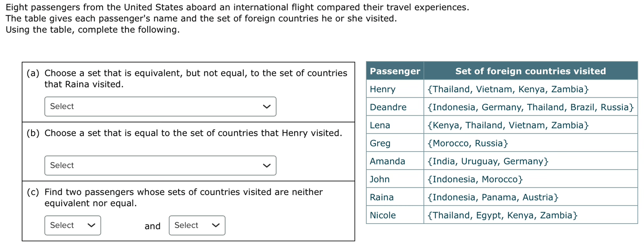The width and height of the screenshot is (644, 245).
Task: Click Raina's name in the table
Action: [x=382, y=197]
